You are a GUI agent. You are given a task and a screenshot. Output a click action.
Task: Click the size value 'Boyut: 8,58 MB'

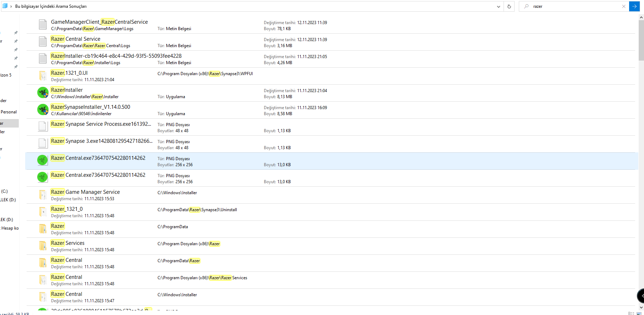pos(278,114)
